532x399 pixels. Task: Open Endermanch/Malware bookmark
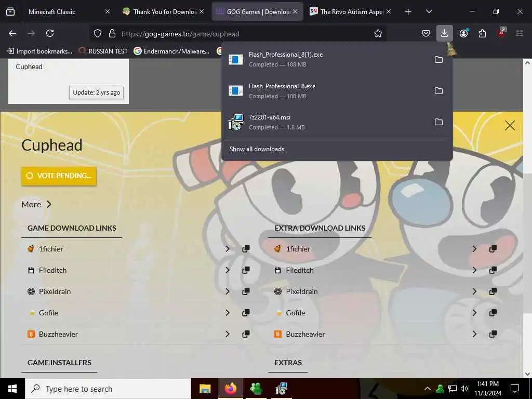[171, 51]
